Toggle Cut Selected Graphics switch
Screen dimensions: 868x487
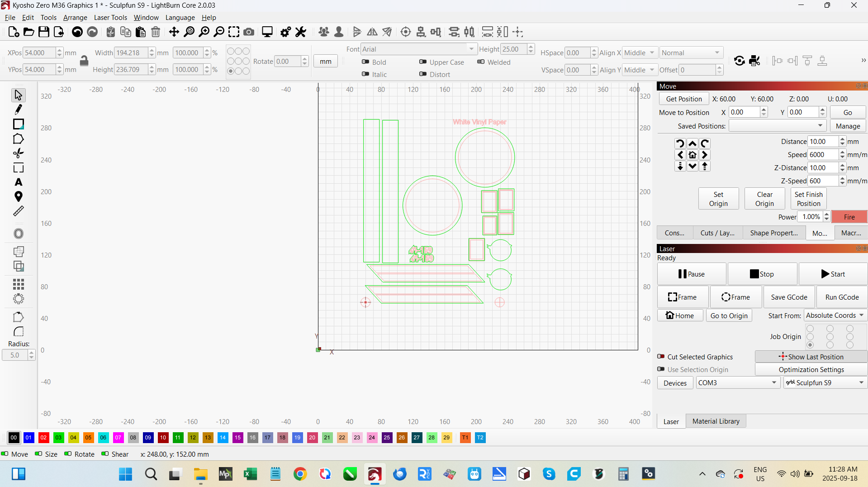point(661,357)
